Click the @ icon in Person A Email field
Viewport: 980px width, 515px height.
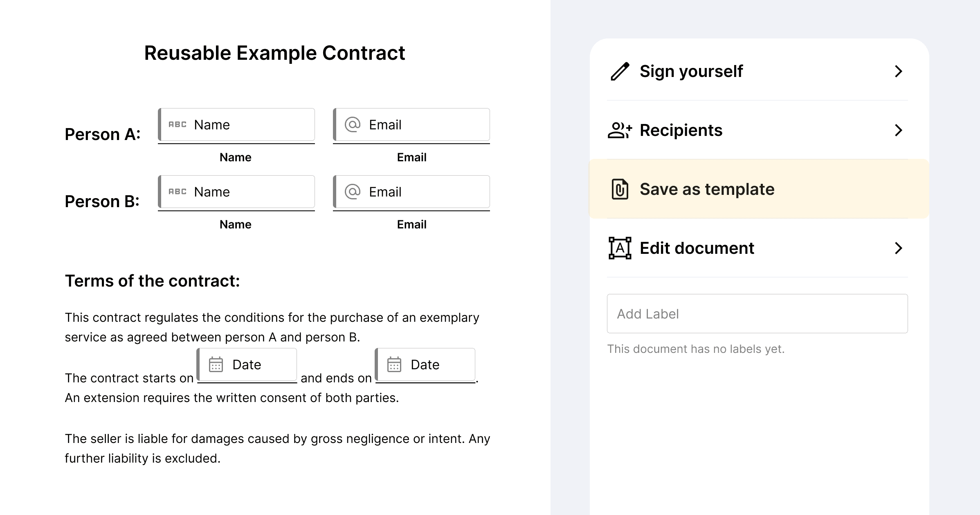tap(353, 124)
